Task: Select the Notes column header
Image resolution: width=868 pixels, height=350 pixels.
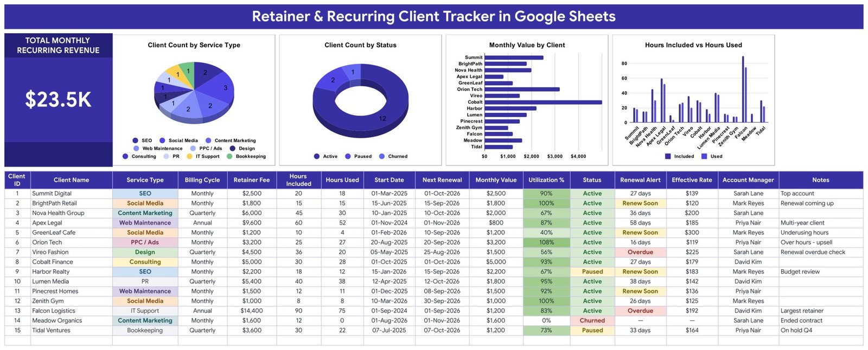Action: 821,180
